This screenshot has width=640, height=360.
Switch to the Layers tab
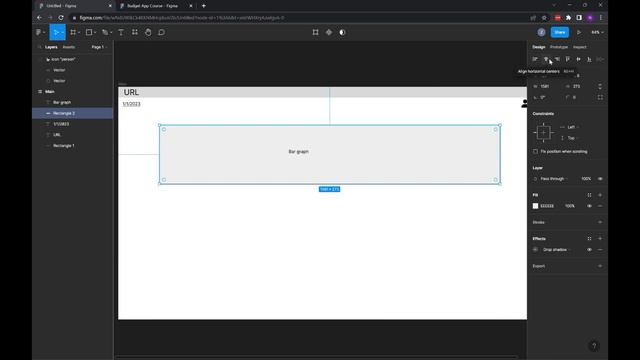click(51, 47)
